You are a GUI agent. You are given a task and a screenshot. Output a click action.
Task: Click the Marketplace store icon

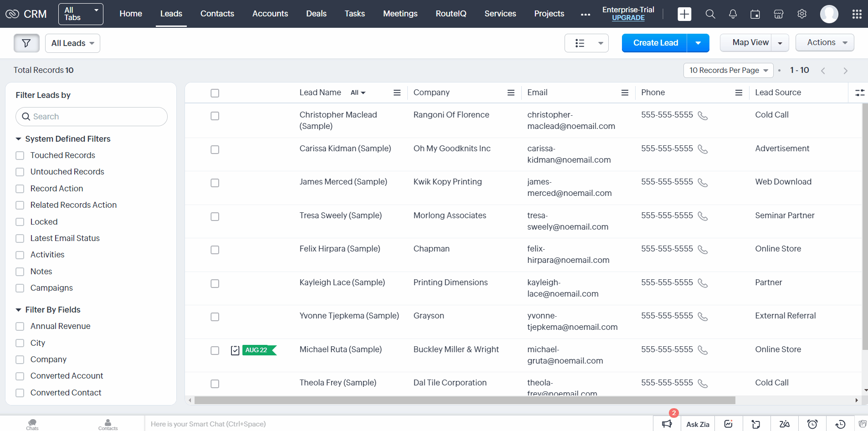[x=778, y=14]
